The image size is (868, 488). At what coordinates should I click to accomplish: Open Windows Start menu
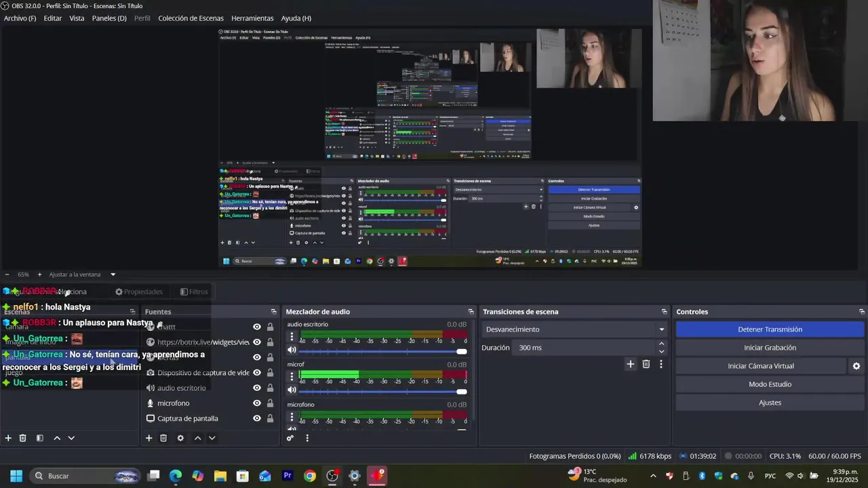[16, 476]
